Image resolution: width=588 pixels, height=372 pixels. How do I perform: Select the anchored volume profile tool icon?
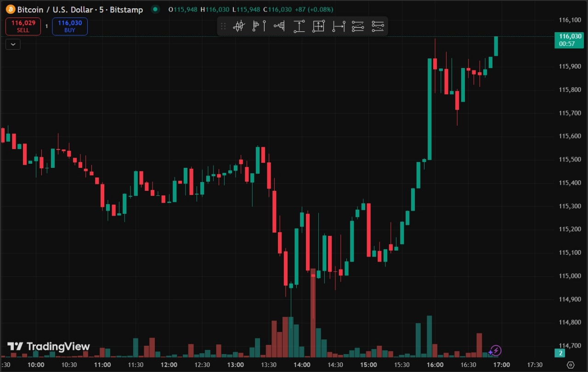(x=279, y=26)
